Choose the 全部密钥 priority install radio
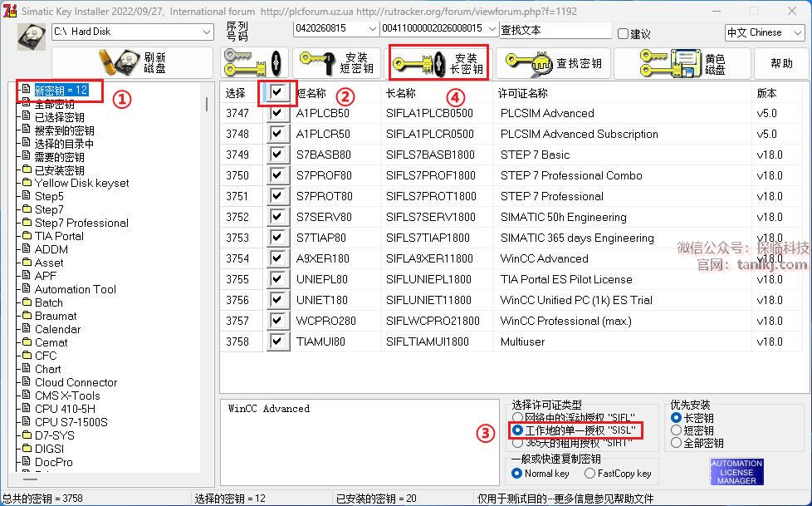812x506 pixels. [676, 443]
